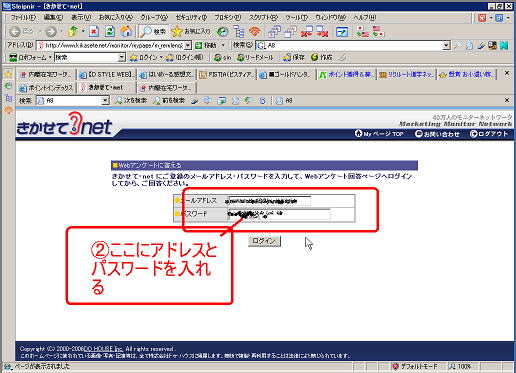Screen dimensions: 516x373
Task: Expand the Roboform search combo box
Action: pos(122,57)
